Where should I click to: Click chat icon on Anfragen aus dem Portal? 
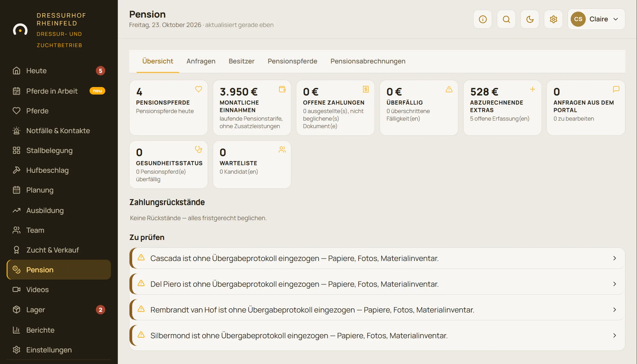(x=616, y=89)
